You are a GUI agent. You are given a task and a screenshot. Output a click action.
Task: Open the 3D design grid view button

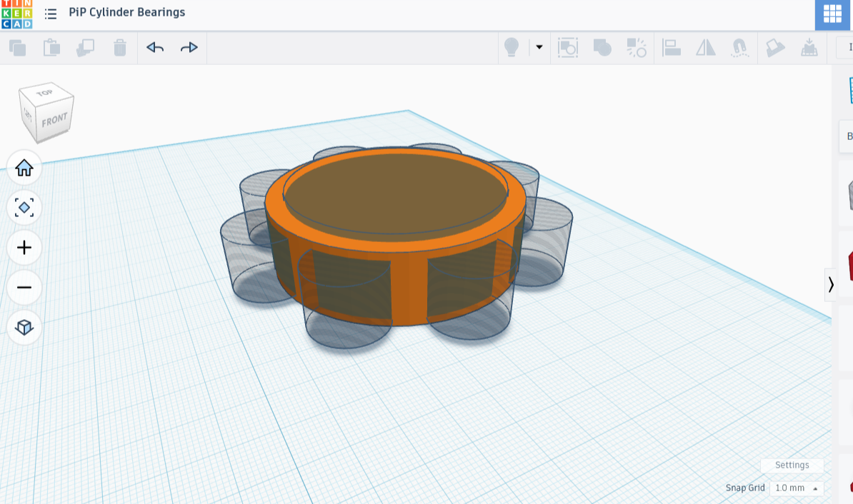pos(832,14)
